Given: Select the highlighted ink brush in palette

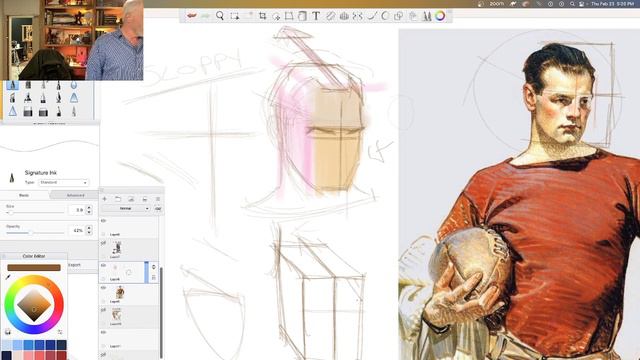Looking at the screenshot, I should [12, 85].
